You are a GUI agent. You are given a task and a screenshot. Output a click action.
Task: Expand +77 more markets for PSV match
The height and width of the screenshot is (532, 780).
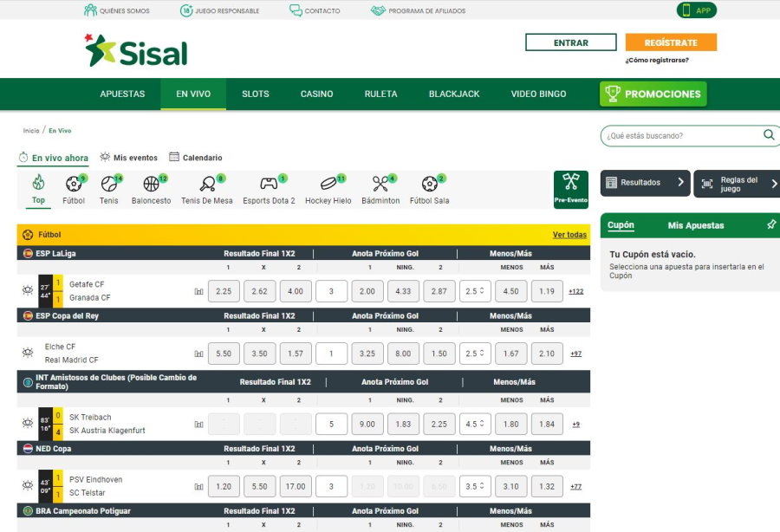click(576, 486)
